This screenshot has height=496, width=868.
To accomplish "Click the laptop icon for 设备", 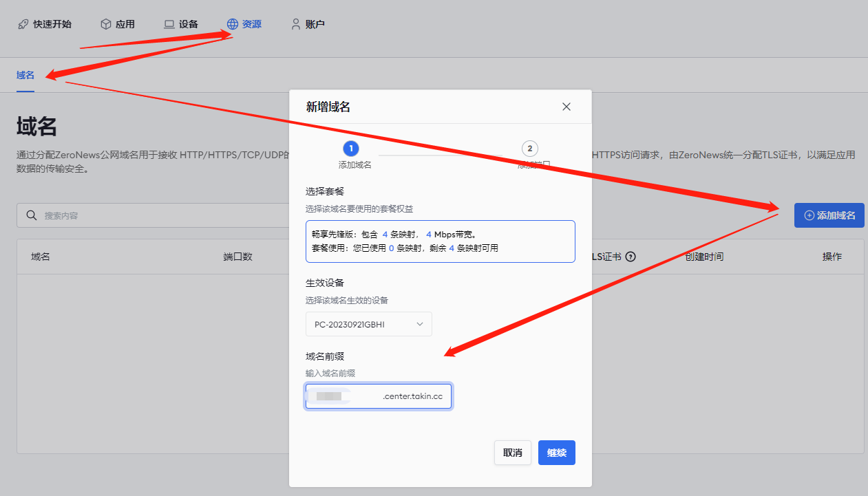I will click(169, 24).
